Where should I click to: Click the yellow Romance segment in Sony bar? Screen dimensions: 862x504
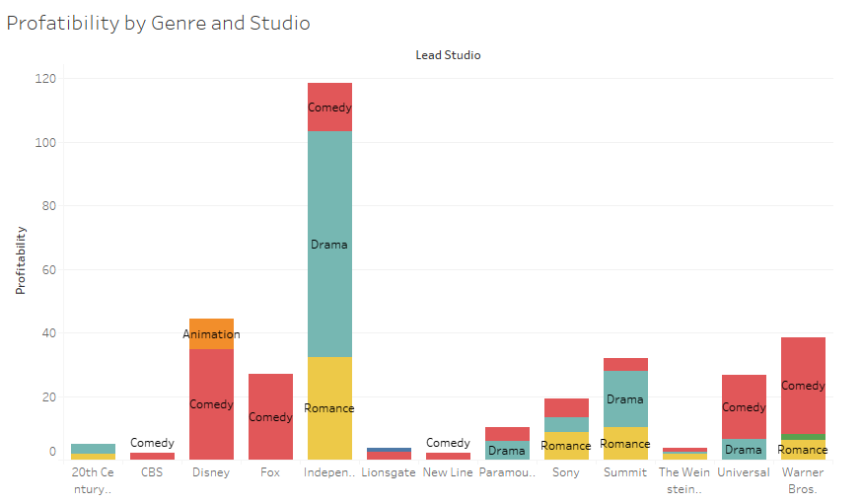click(x=566, y=446)
